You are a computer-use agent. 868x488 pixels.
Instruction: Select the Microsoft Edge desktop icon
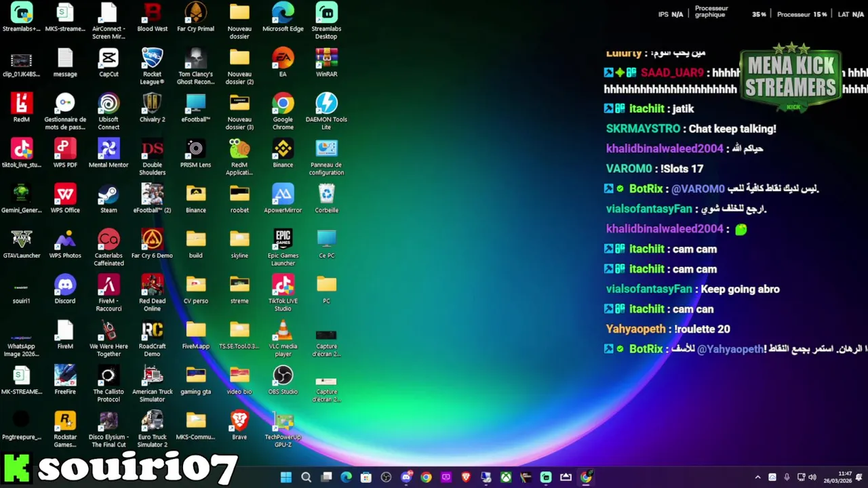tap(283, 18)
